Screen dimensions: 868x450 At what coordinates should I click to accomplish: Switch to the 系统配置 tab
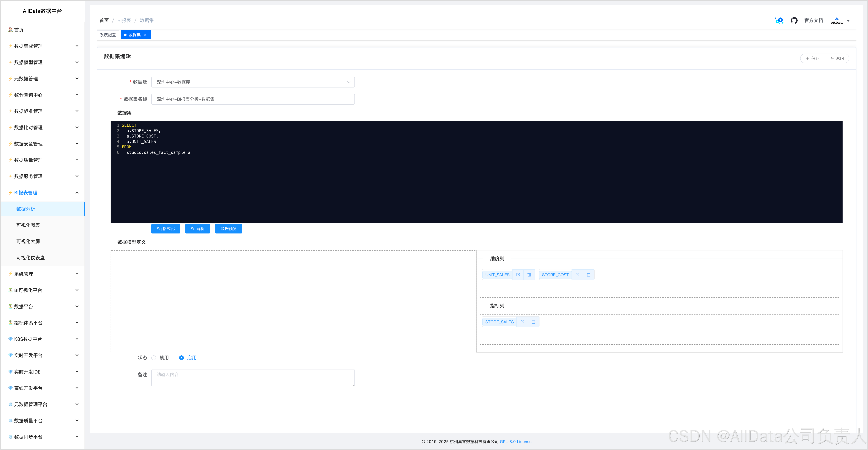[x=108, y=35]
